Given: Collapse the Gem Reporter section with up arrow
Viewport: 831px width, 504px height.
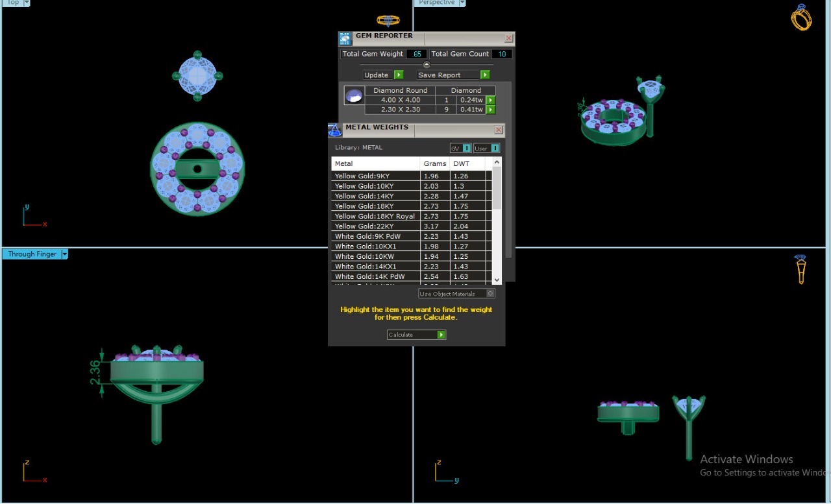Looking at the screenshot, I should pos(427,64).
